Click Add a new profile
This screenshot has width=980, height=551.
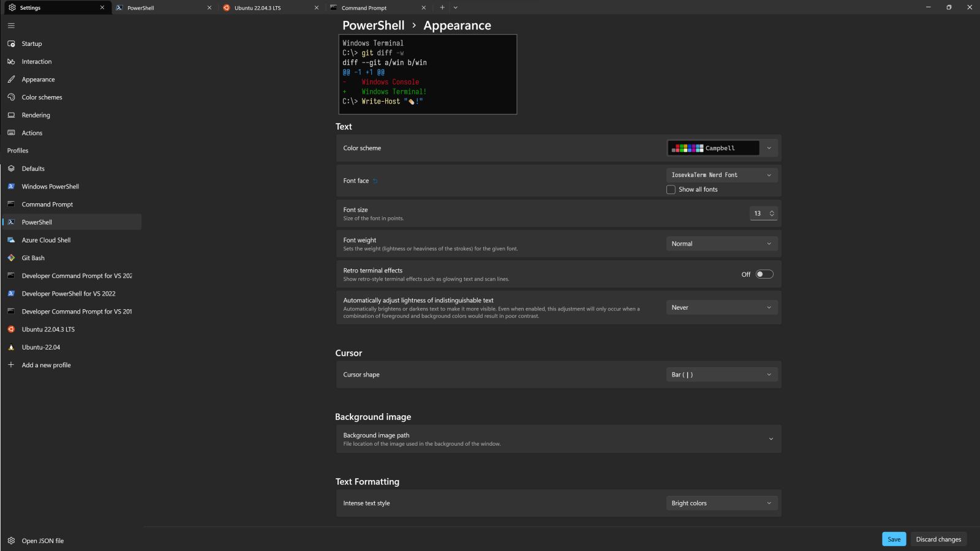click(46, 365)
